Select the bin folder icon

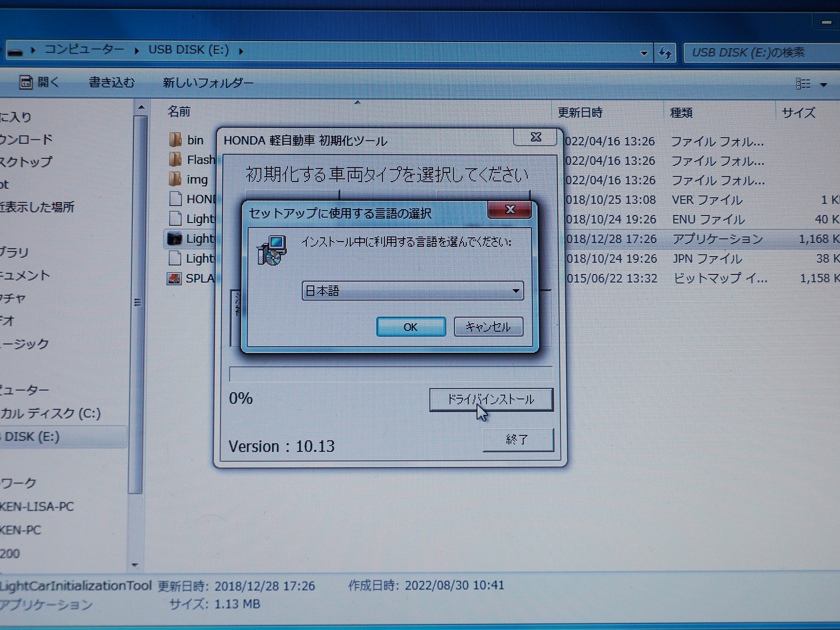175,140
